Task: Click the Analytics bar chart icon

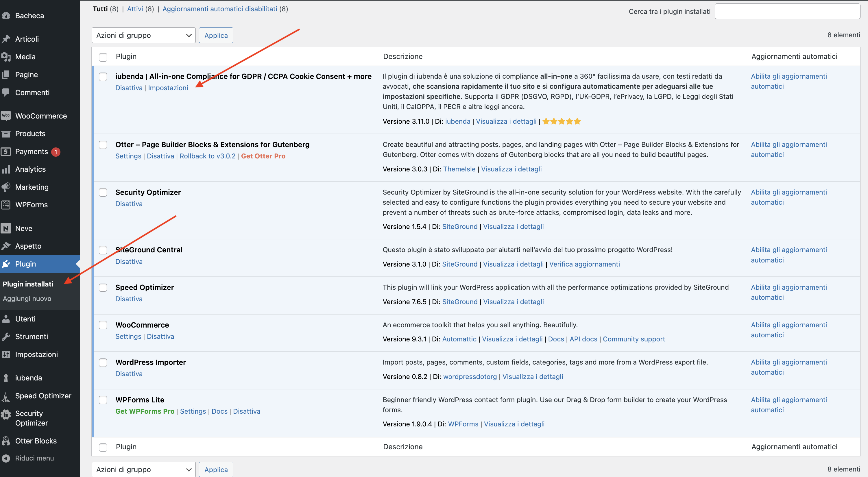Action: (x=6, y=169)
